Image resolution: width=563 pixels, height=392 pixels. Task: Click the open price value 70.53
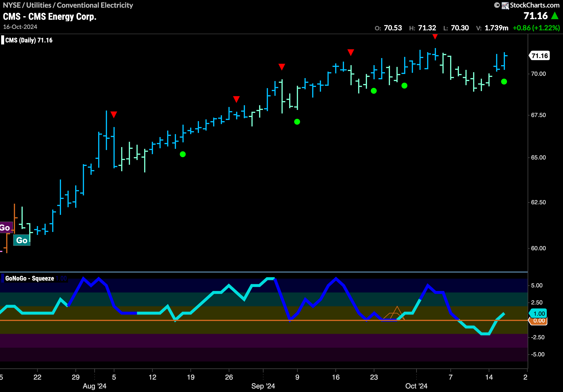(x=393, y=28)
